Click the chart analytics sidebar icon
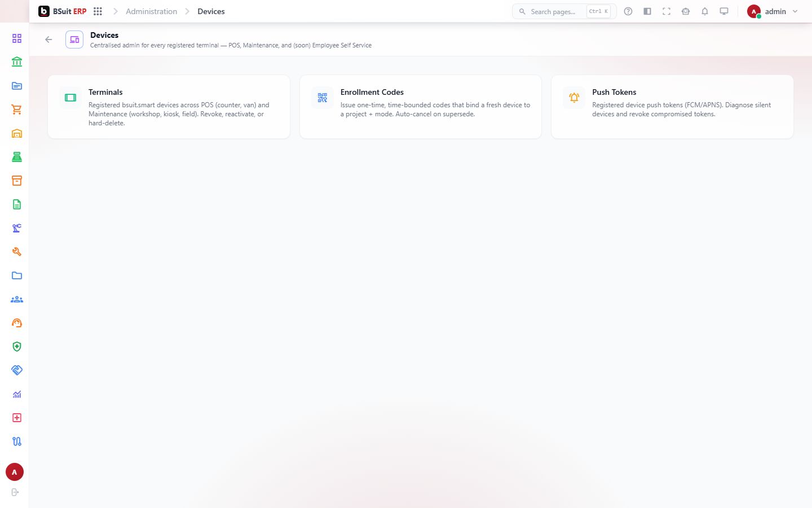This screenshot has width=812, height=508. click(17, 394)
